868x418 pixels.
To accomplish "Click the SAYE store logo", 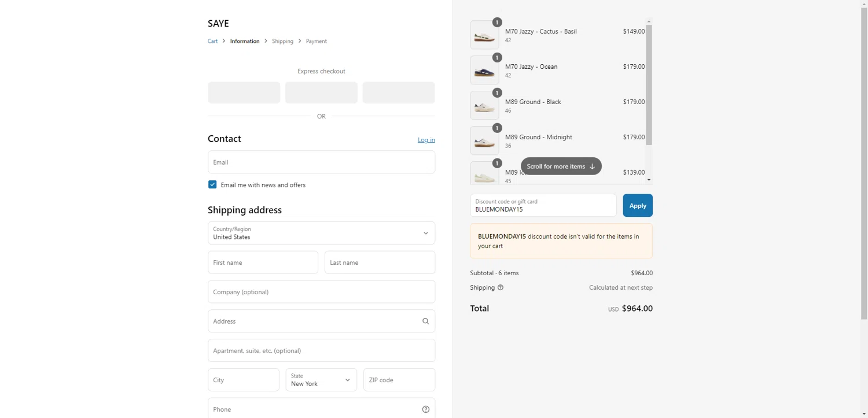I will (x=218, y=24).
